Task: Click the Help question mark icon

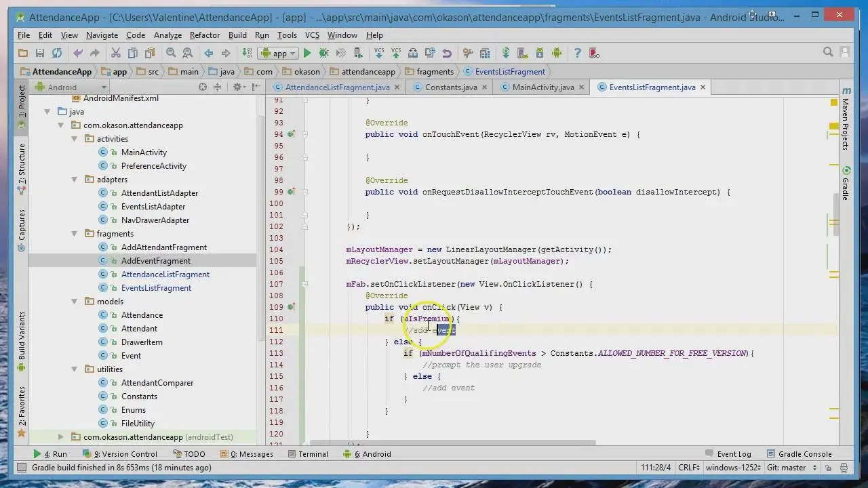Action: (577, 53)
